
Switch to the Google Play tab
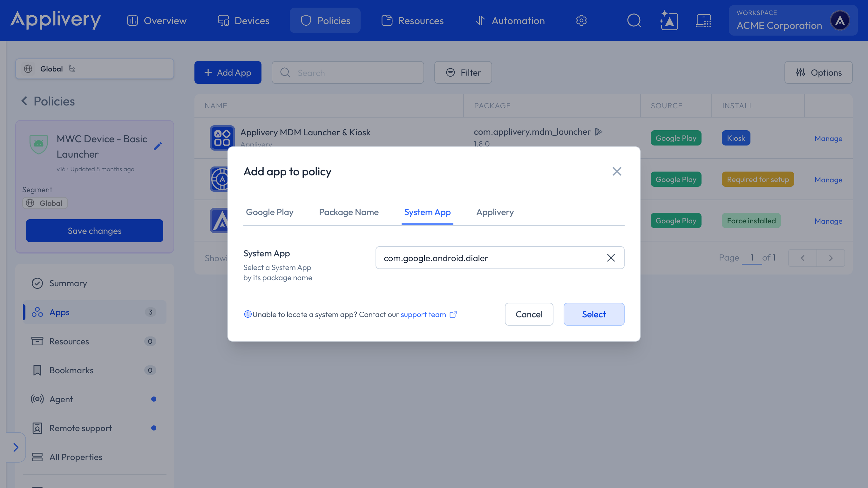coord(269,212)
